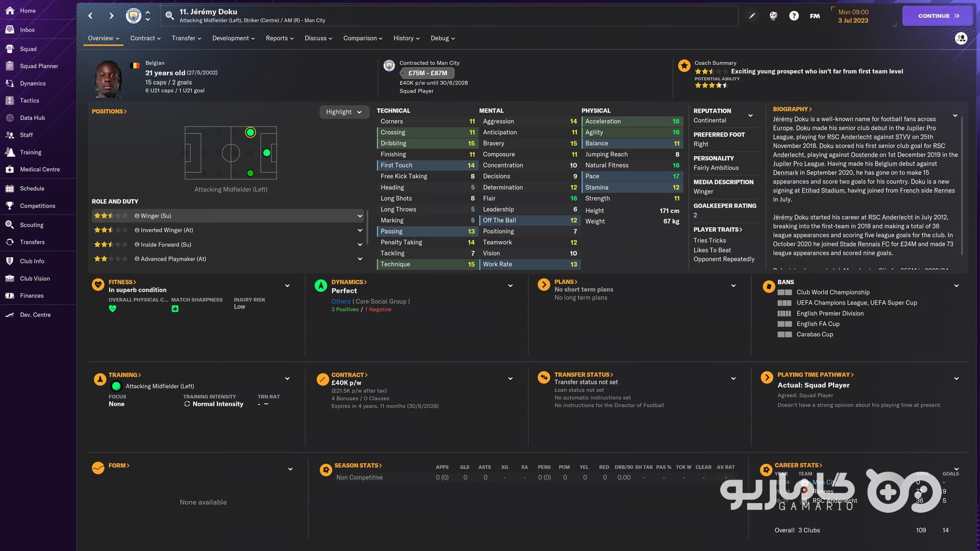Open the History tab menu

point(406,38)
